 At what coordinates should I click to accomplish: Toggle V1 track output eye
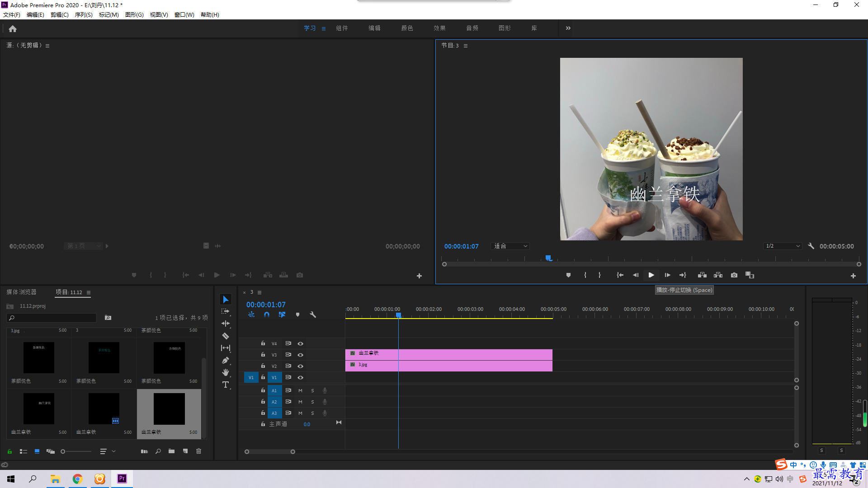click(x=300, y=377)
